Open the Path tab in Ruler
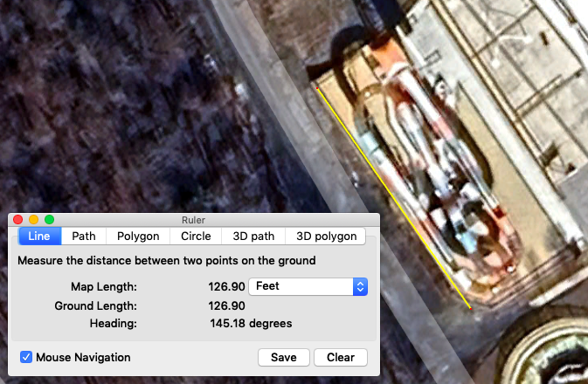Image resolution: width=588 pixels, height=384 pixels. tap(84, 236)
